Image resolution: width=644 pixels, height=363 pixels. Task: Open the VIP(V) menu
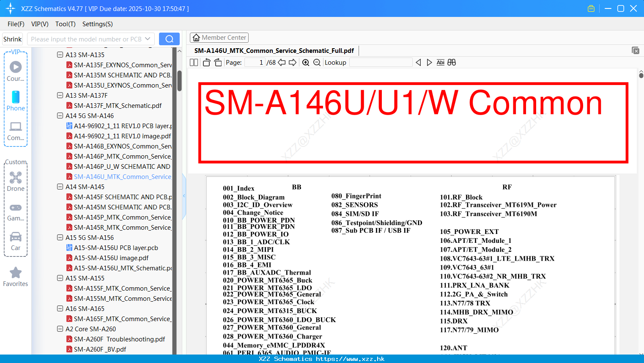(x=40, y=24)
